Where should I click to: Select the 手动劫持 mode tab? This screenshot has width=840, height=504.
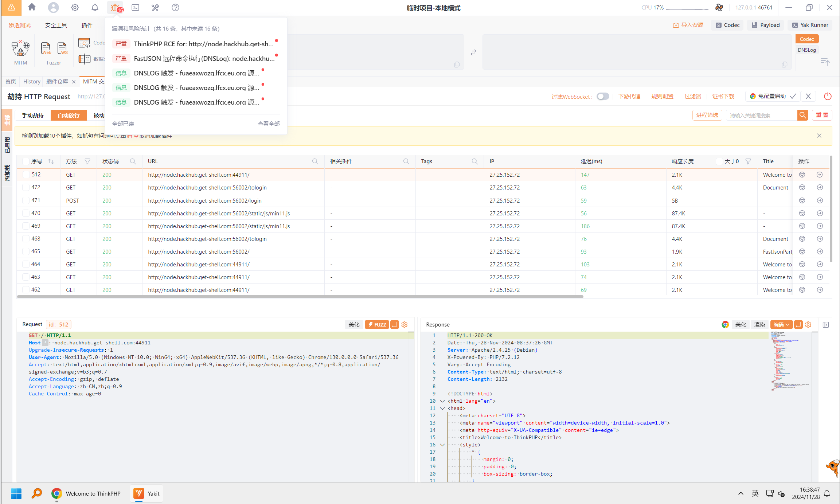tap(33, 115)
